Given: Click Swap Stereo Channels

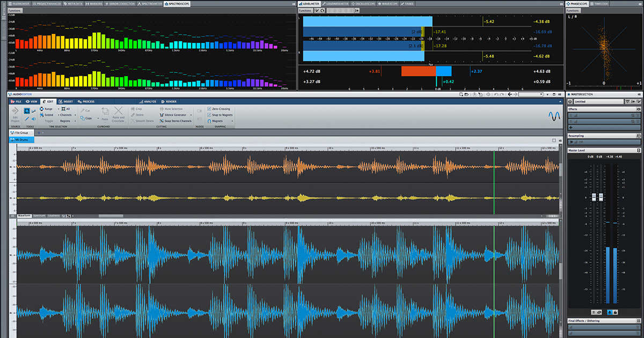Looking at the screenshot, I should (175, 121).
